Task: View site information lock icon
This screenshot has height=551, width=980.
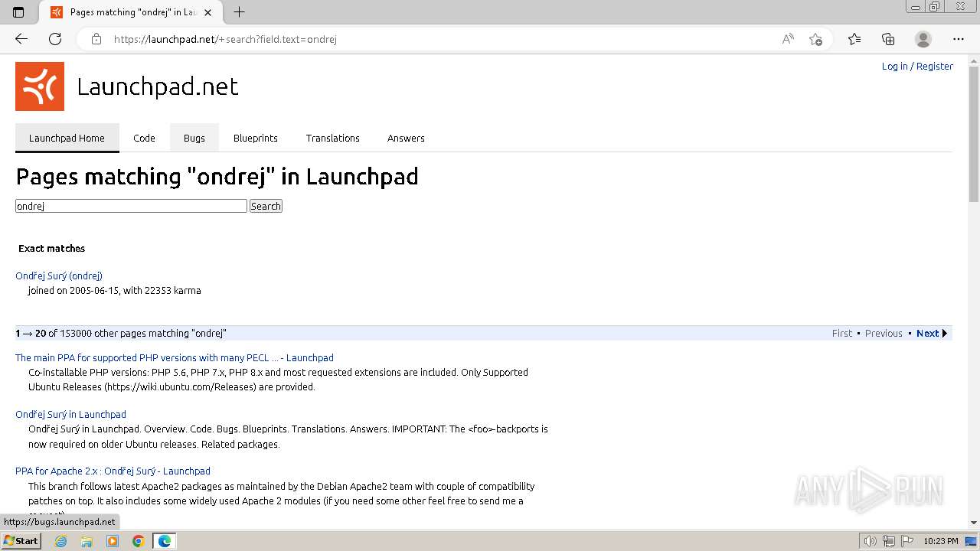Action: (x=96, y=39)
